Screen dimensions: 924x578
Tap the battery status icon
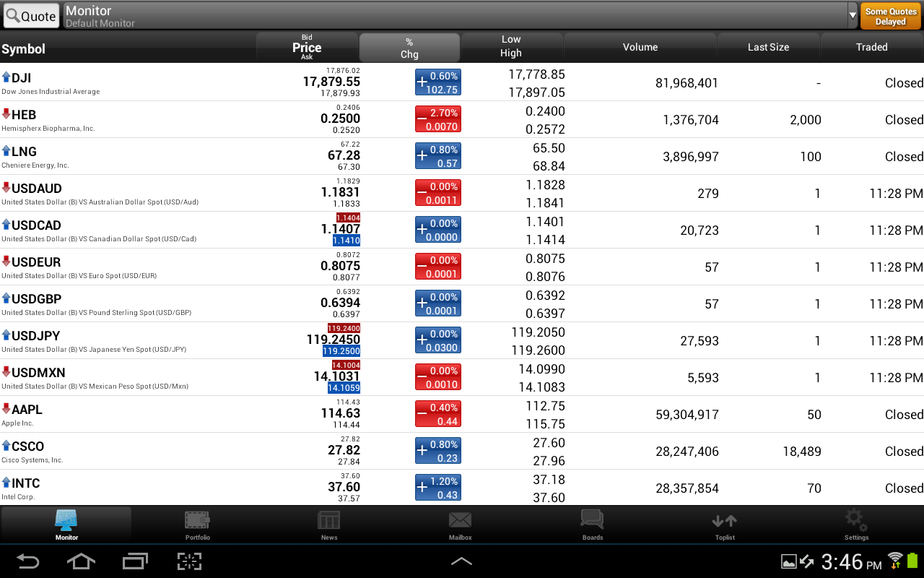point(912,560)
